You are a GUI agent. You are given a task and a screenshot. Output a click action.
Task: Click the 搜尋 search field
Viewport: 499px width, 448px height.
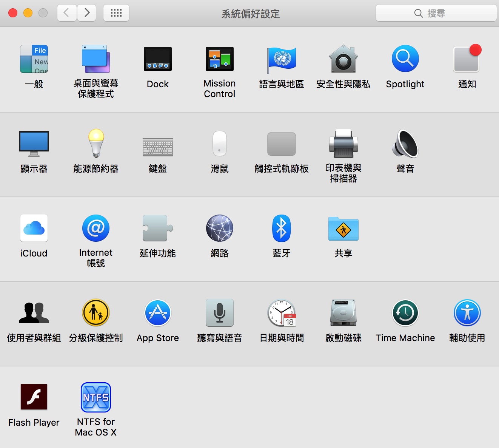(436, 13)
